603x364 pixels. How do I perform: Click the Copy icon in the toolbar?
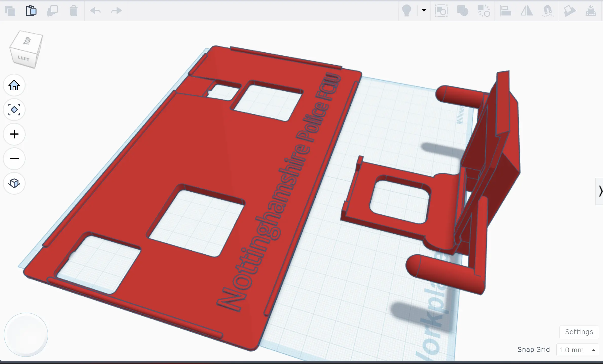point(10,11)
